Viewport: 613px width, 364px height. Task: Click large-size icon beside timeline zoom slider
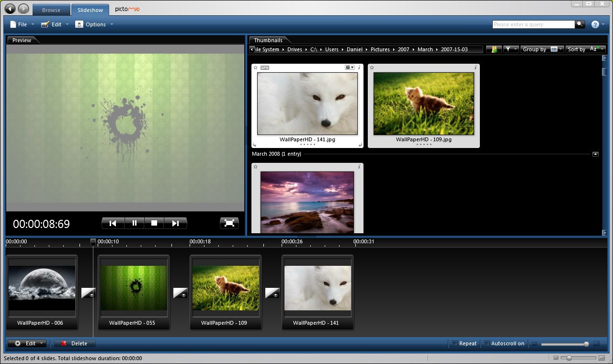(596, 344)
